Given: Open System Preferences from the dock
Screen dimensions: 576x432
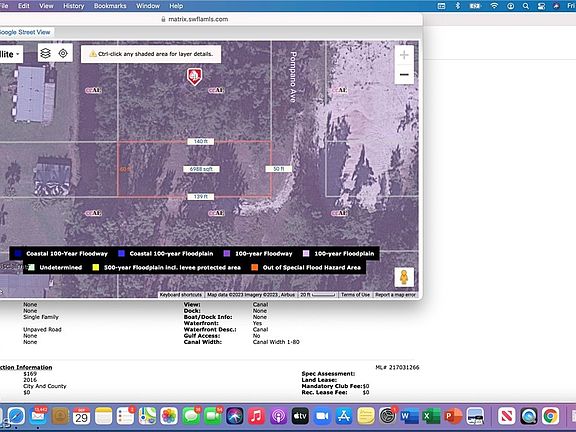Looking at the screenshot, I should 388,416.
